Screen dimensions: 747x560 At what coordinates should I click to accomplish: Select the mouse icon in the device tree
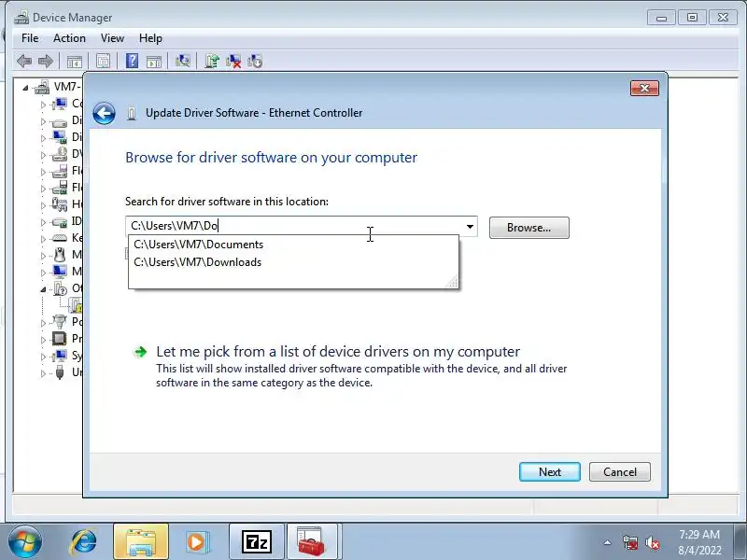coord(60,255)
